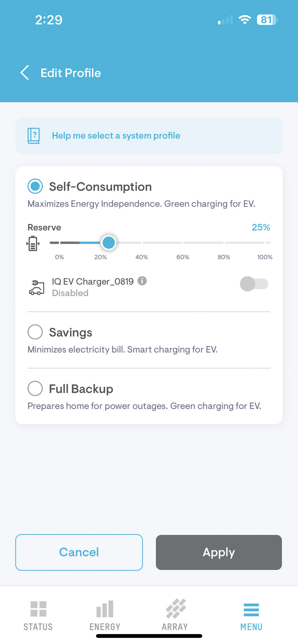Tap the help book icon
Image resolution: width=298 pixels, height=644 pixels.
34,136
